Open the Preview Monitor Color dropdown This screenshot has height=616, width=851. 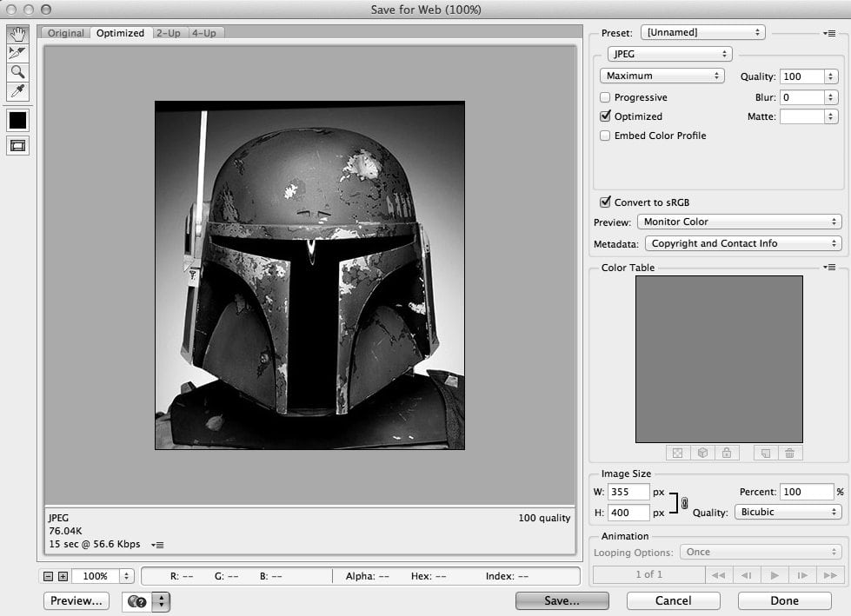point(740,222)
